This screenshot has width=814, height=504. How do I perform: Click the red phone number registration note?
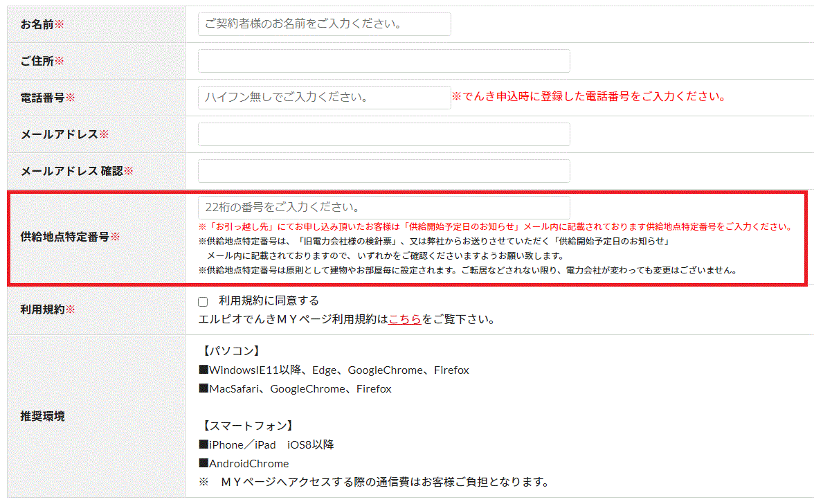[x=588, y=97]
